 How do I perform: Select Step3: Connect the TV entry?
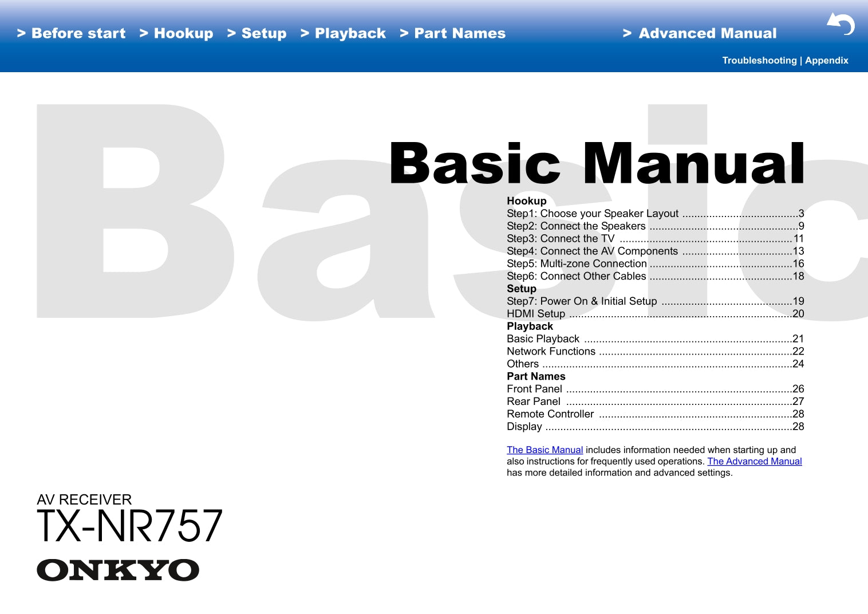(x=561, y=239)
